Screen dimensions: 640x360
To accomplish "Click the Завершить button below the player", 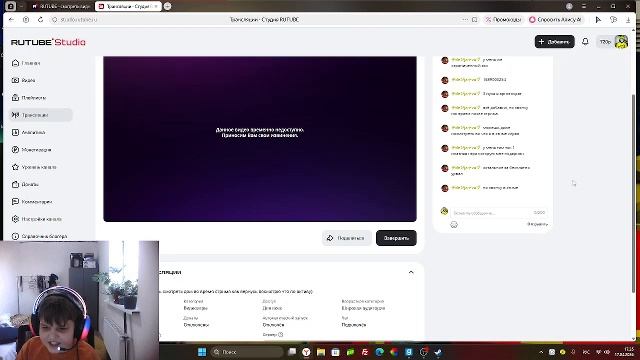I will (x=396, y=238).
